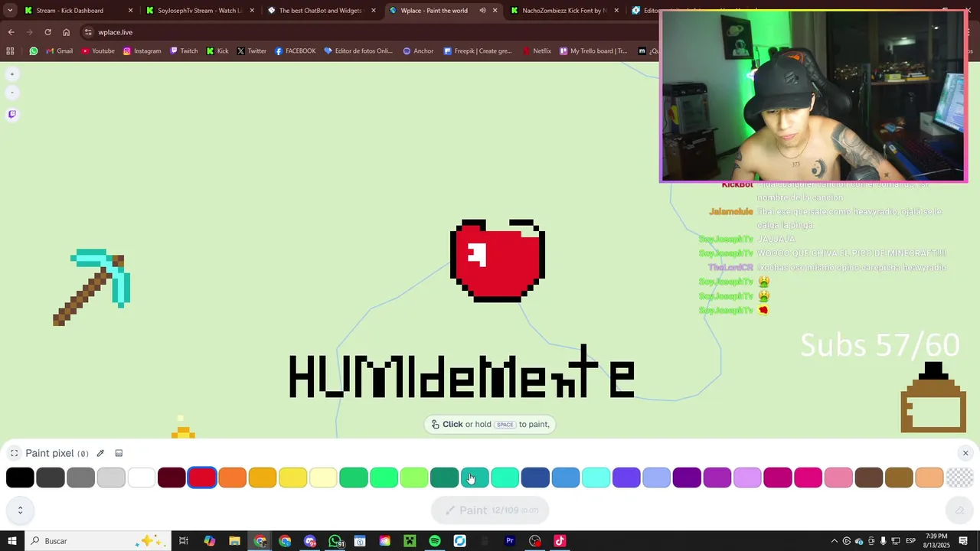Click the Buscar taskbar search box

98,541
